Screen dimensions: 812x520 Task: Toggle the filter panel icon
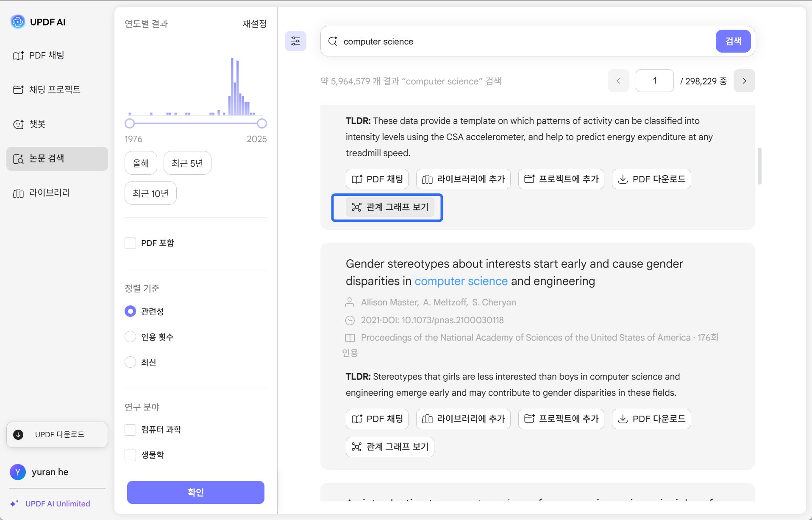(295, 41)
